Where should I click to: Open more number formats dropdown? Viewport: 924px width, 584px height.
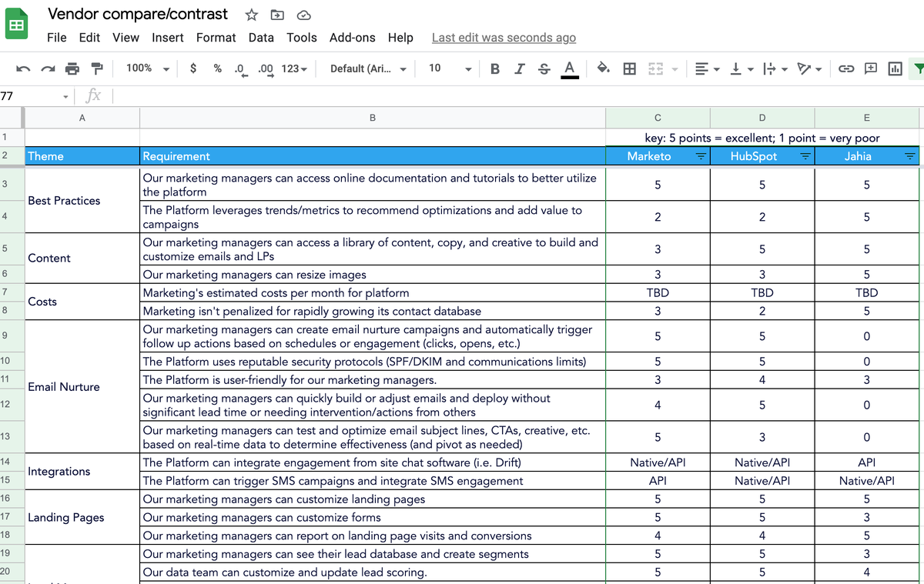click(294, 68)
